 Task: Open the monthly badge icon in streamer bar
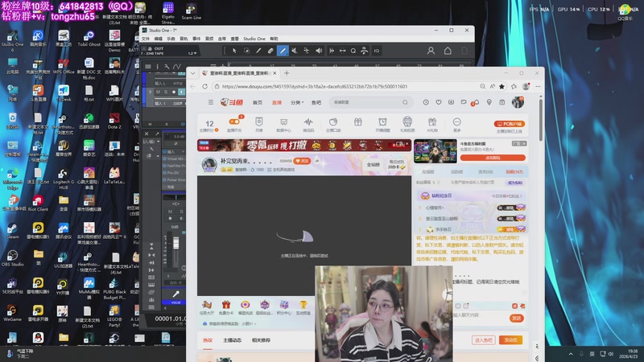point(258,122)
